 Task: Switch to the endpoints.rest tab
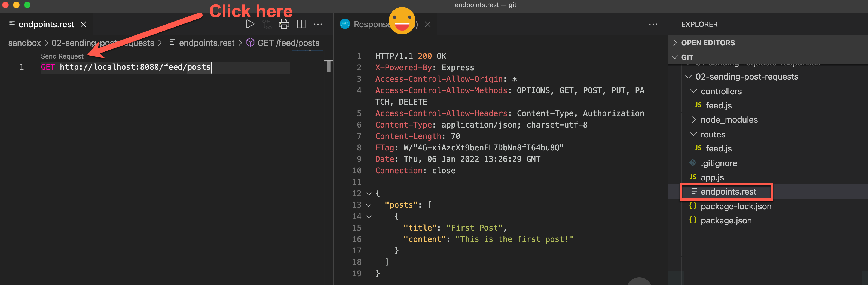46,24
